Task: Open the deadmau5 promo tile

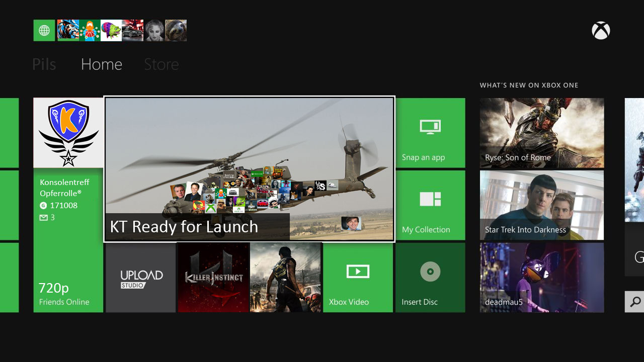Action: (x=542, y=278)
